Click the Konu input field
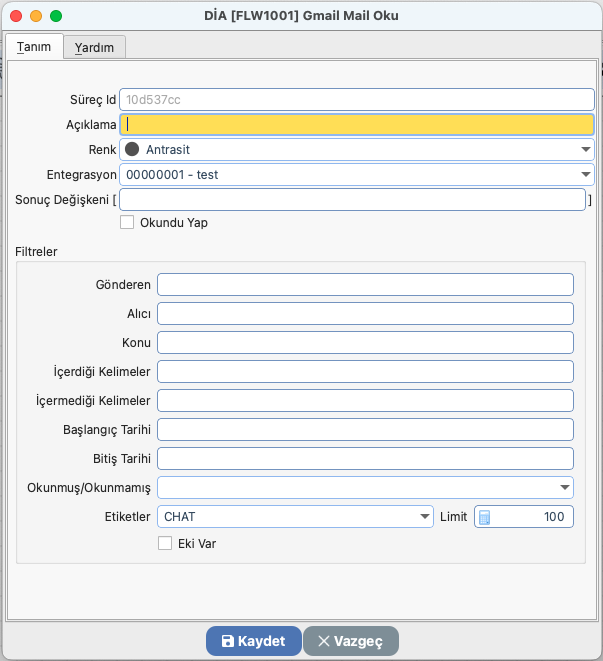Screen dimensions: 603x661 (x=365, y=343)
